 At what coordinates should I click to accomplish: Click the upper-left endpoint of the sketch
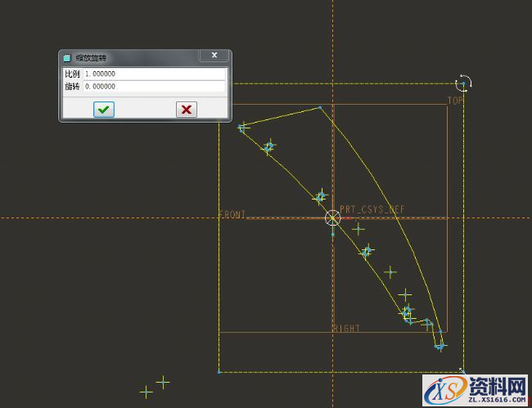coord(242,127)
